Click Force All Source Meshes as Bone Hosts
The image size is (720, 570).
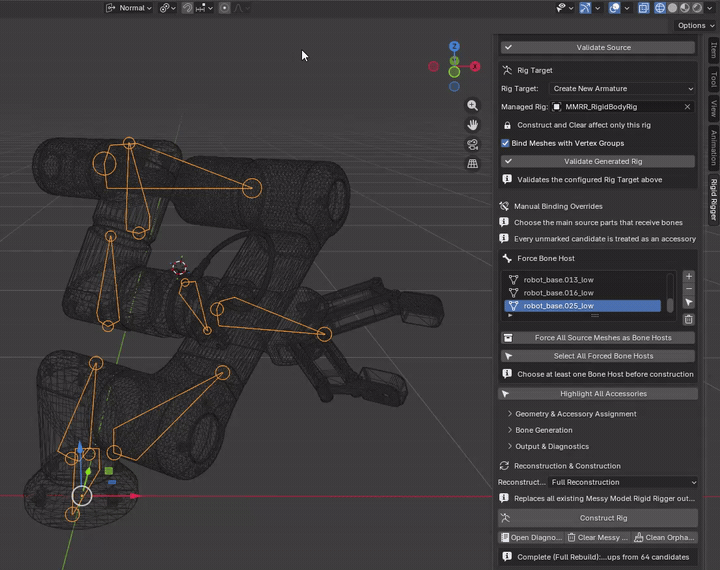(x=597, y=338)
